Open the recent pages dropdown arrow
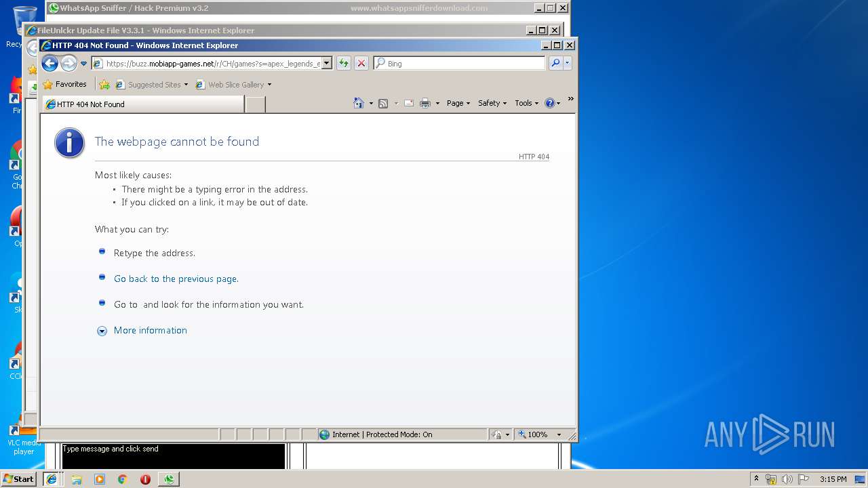Viewport: 868px width, 488px height. click(x=84, y=64)
